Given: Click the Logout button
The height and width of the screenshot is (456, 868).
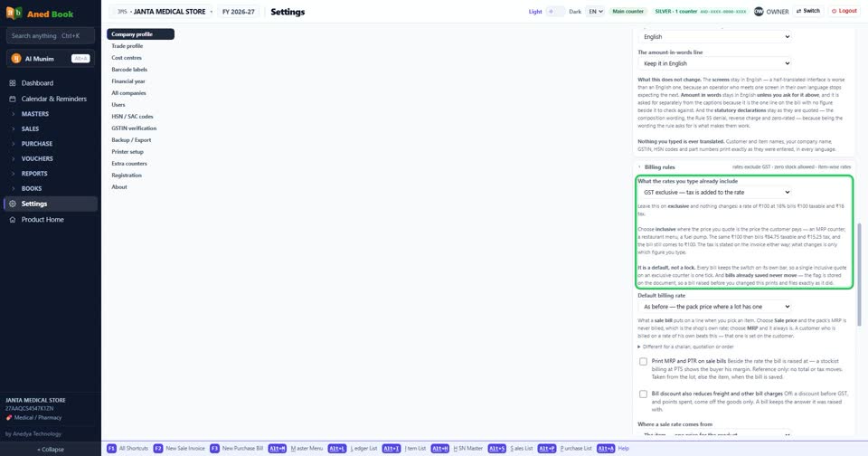Looking at the screenshot, I should (844, 11).
